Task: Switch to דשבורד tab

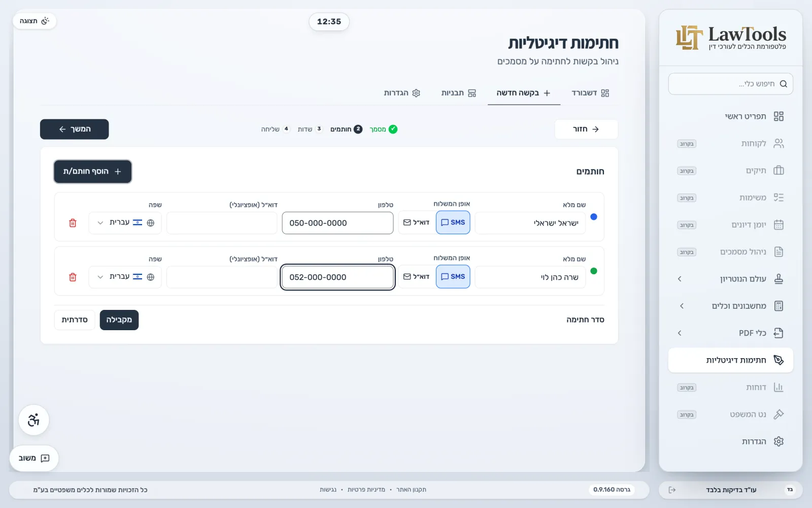Action: tap(590, 93)
